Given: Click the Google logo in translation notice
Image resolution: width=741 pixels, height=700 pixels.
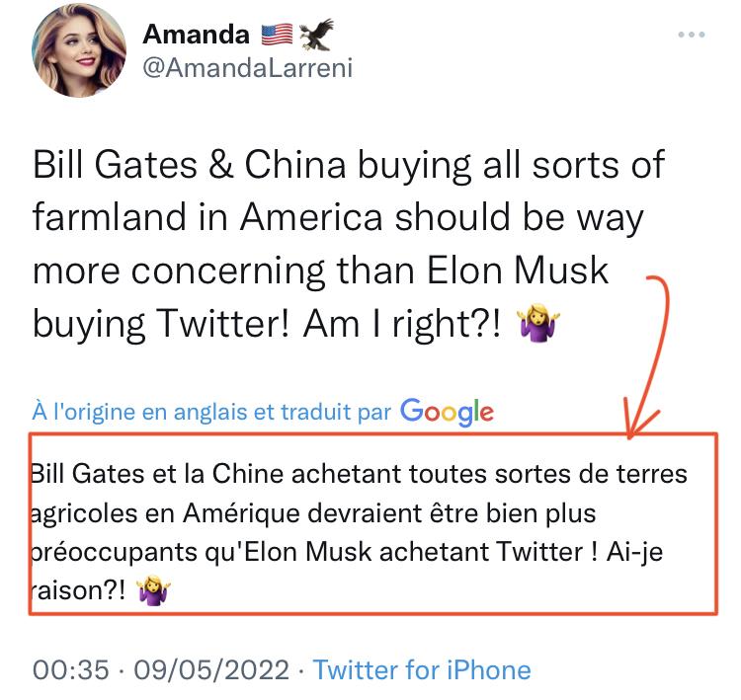Looking at the screenshot, I should [447, 411].
